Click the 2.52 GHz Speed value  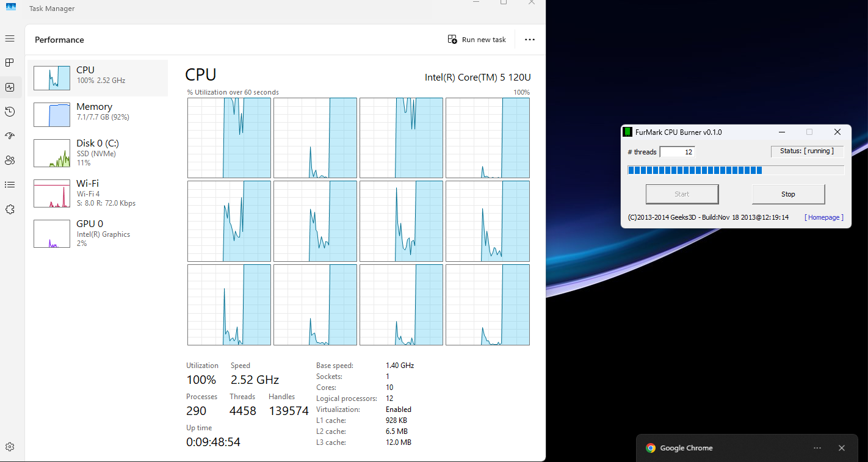click(x=255, y=380)
